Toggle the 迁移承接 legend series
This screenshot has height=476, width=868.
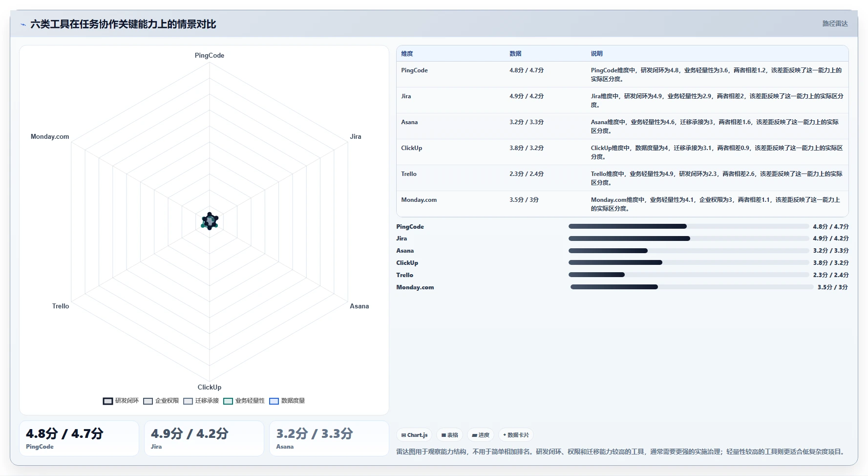pos(201,401)
